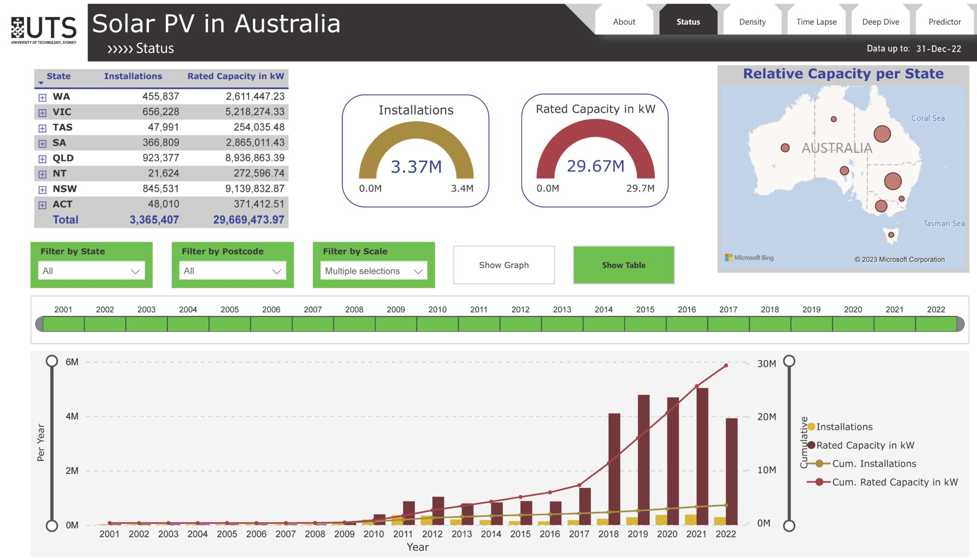The height and width of the screenshot is (560, 977).
Task: Open the Time Lapse tab
Action: pos(816,21)
